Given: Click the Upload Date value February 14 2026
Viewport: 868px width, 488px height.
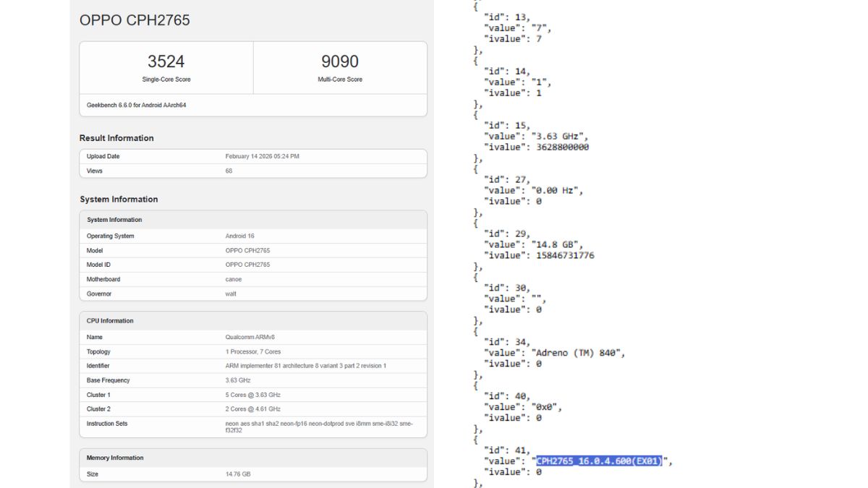Looking at the screenshot, I should click(x=263, y=156).
